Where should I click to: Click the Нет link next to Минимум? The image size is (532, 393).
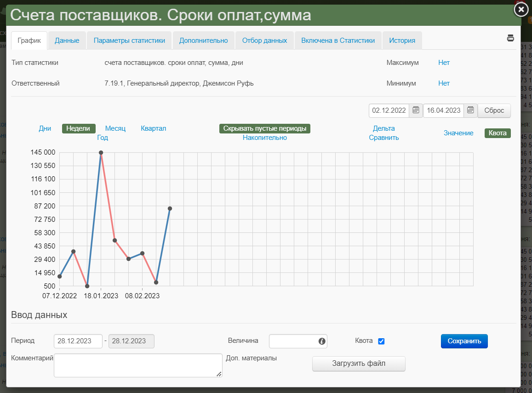pos(444,83)
